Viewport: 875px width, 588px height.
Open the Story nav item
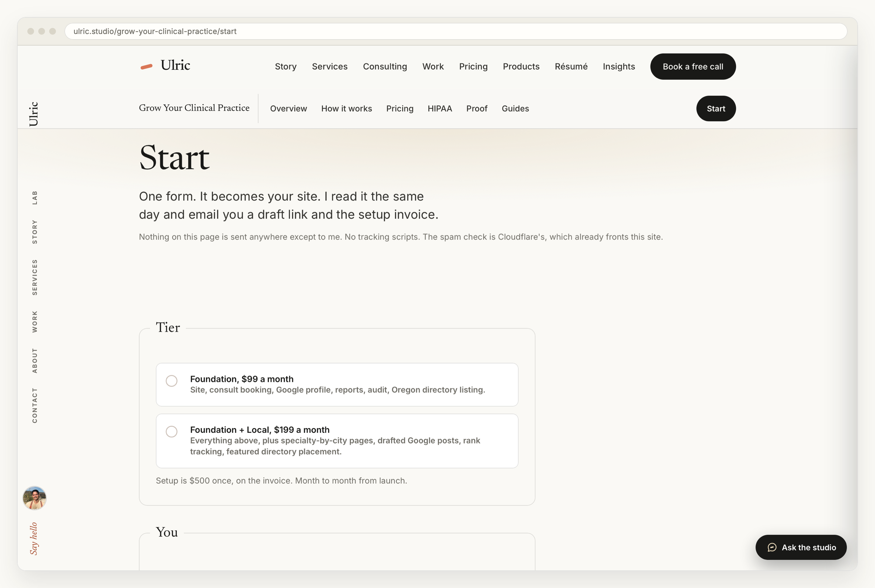tap(285, 67)
